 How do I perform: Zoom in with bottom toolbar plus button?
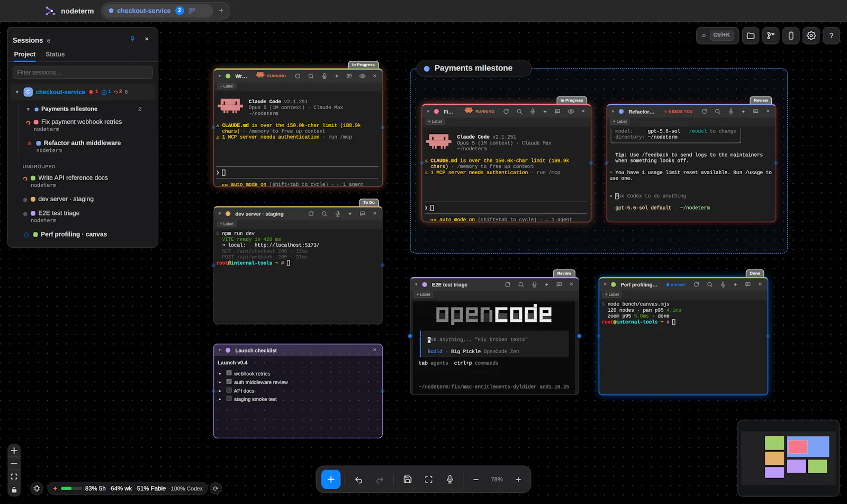click(x=518, y=480)
